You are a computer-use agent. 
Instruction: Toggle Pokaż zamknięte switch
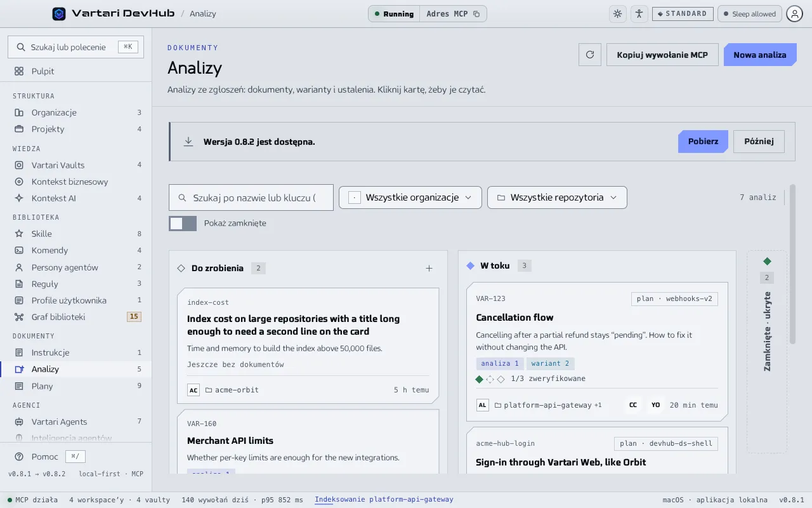(x=183, y=224)
